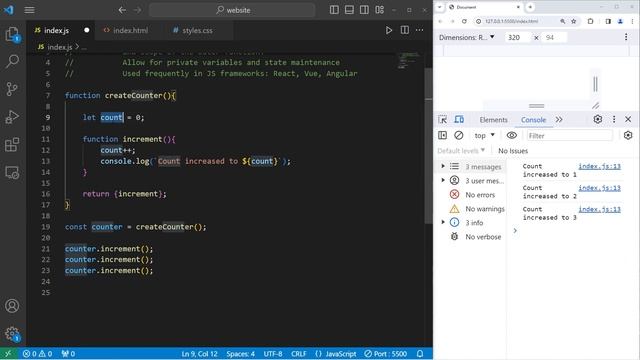Open remote window indicator in status bar
The height and width of the screenshot is (360, 640).
(8, 353)
